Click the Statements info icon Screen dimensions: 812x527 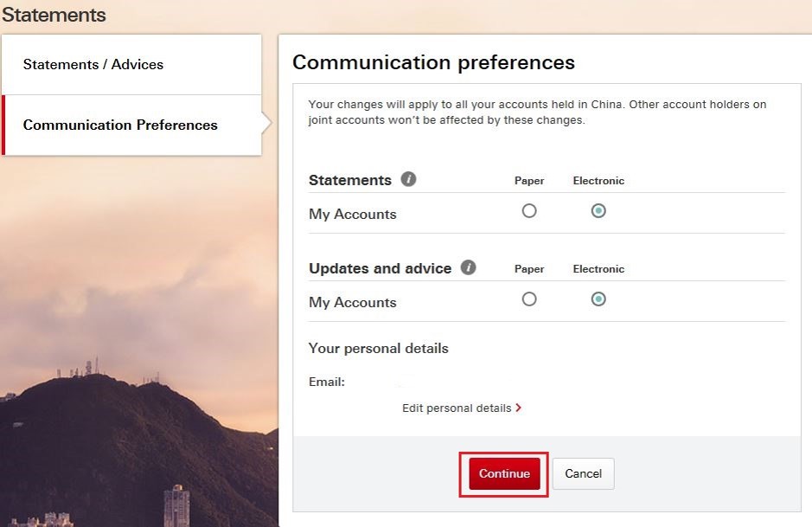tap(408, 179)
